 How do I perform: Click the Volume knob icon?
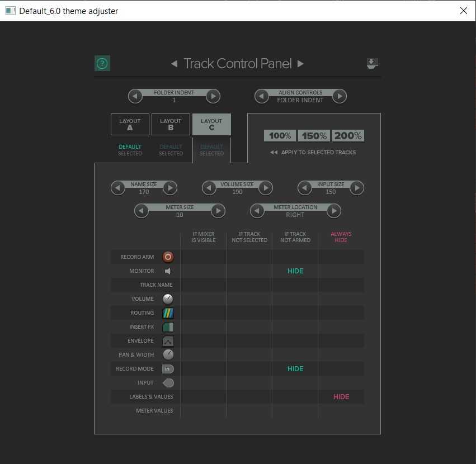[168, 299]
